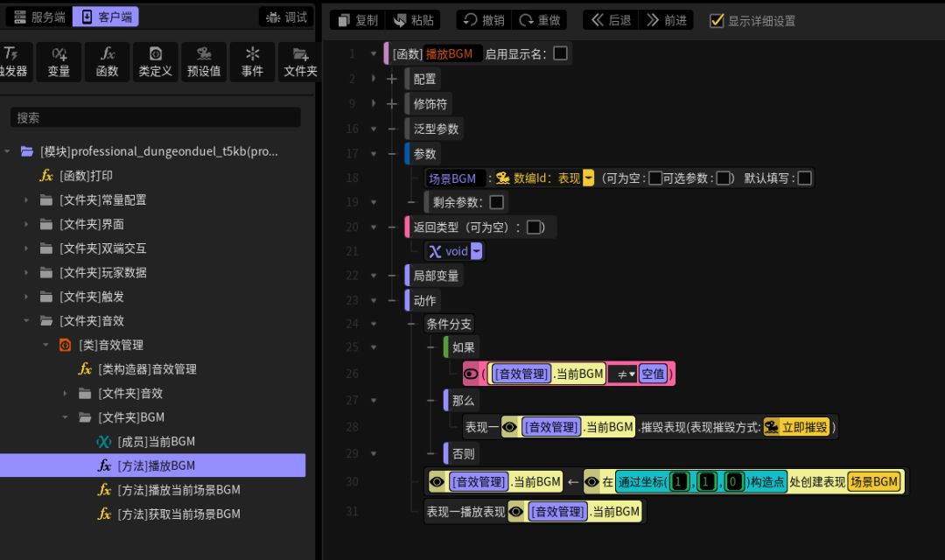Collapse the module professional_dungeonduel_t5kb tree node
The width and height of the screenshot is (945, 560).
7,151
